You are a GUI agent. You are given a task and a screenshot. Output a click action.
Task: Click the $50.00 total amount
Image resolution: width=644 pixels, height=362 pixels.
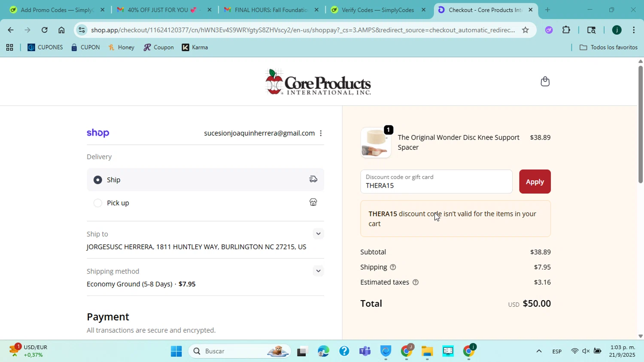537,304
